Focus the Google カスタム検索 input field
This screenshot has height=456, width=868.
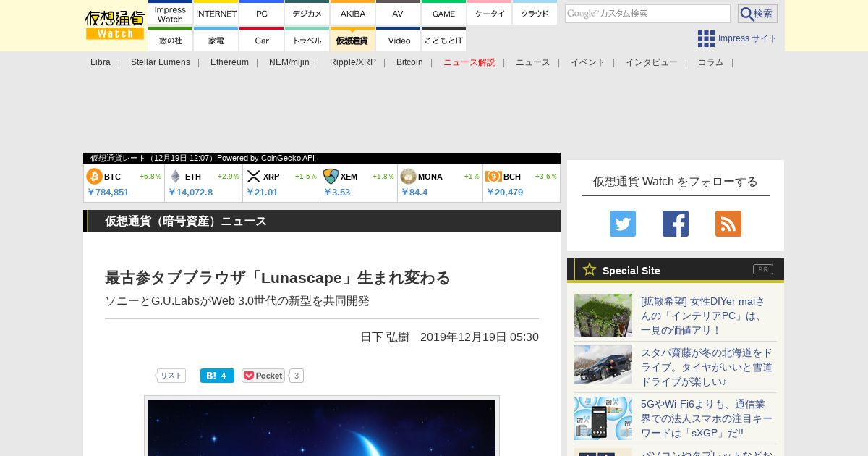tap(647, 14)
